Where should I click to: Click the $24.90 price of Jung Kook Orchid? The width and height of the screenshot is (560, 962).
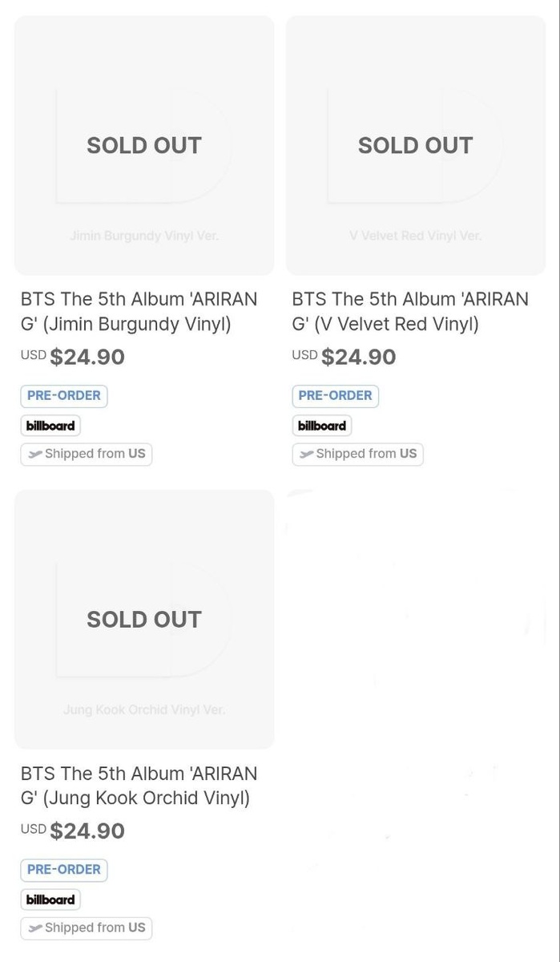pos(87,831)
